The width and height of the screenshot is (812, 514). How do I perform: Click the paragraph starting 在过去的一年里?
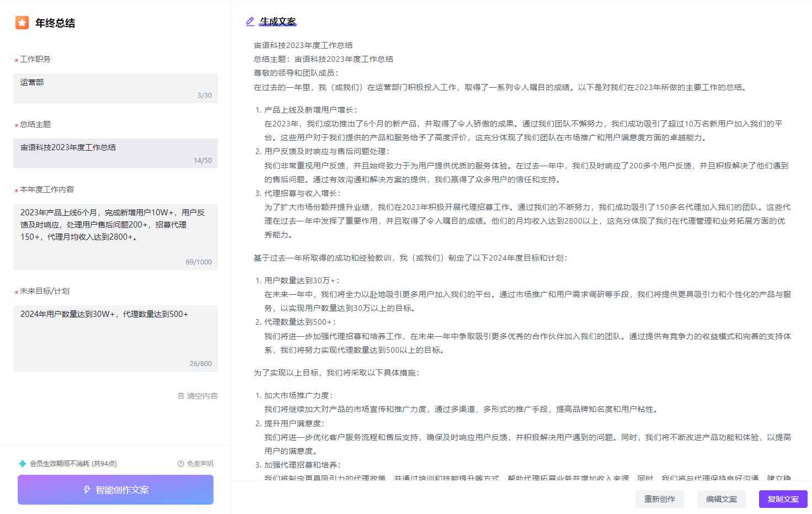pos(501,87)
